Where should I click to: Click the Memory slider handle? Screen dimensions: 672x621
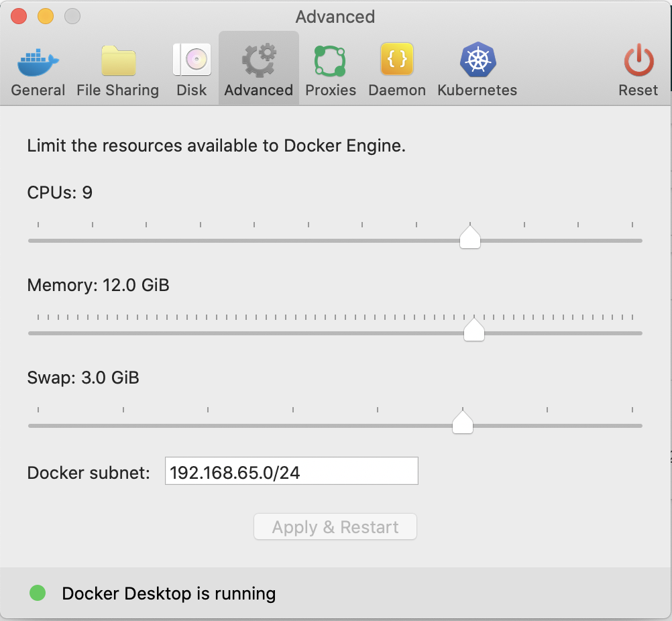coord(474,329)
